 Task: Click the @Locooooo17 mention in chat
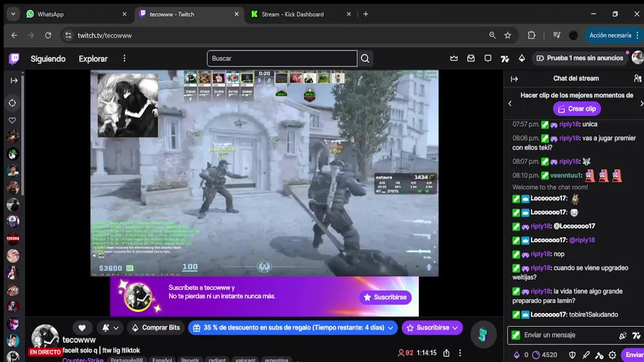click(x=574, y=226)
